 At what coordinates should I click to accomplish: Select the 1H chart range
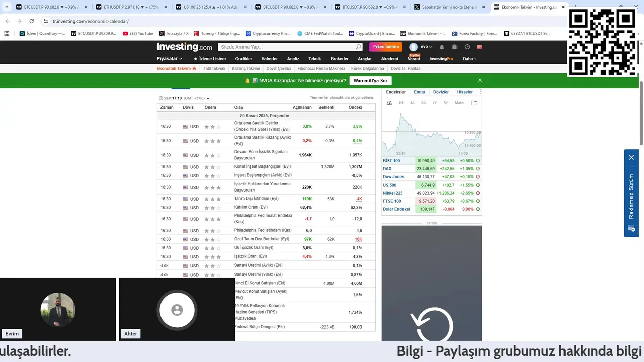[401, 103]
